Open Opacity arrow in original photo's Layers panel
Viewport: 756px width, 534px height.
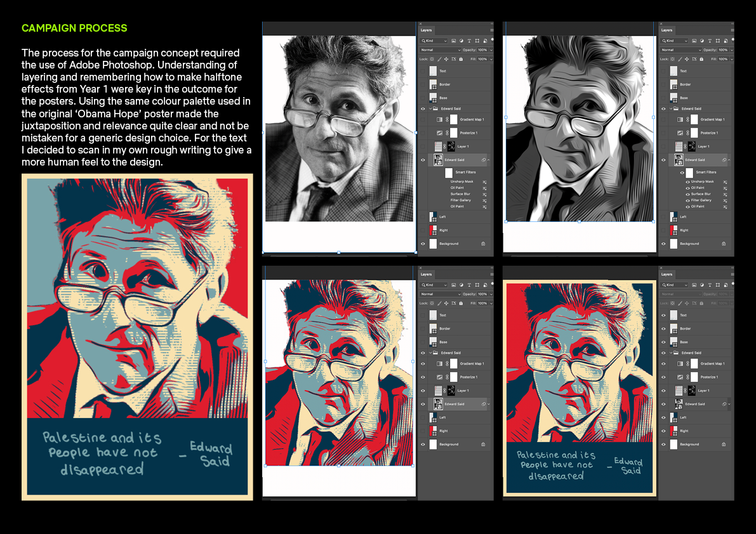pyautogui.click(x=491, y=50)
